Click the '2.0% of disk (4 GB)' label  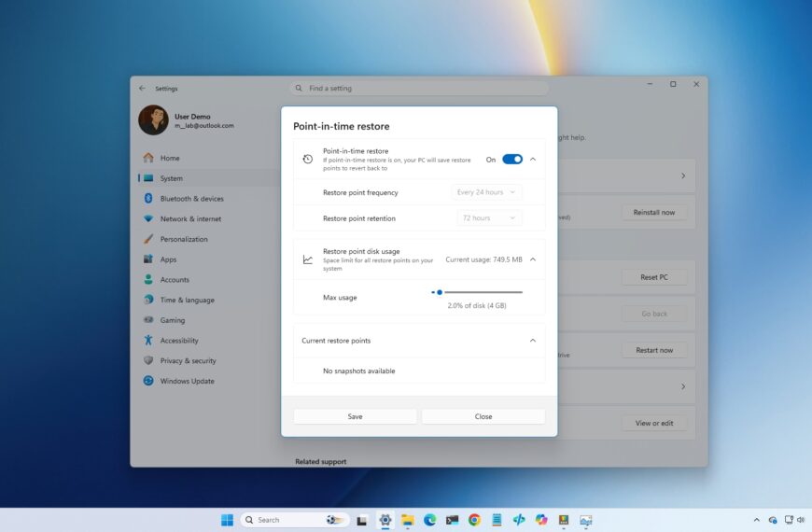point(477,305)
